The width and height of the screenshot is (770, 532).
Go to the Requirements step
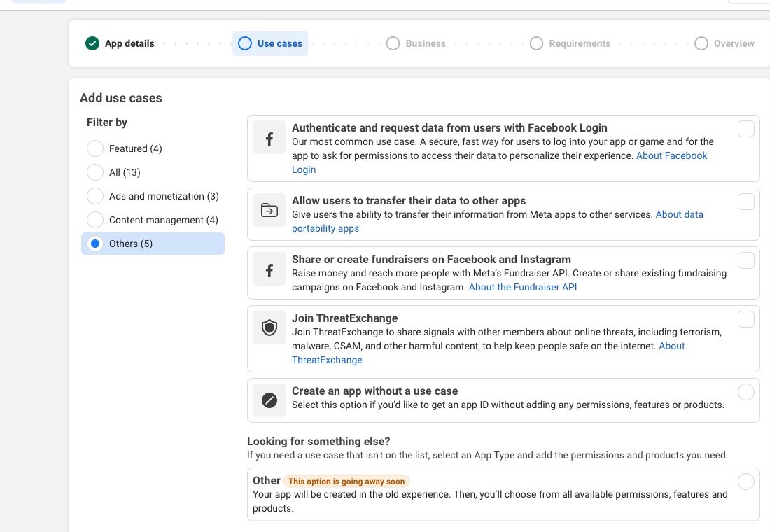pyautogui.click(x=570, y=43)
